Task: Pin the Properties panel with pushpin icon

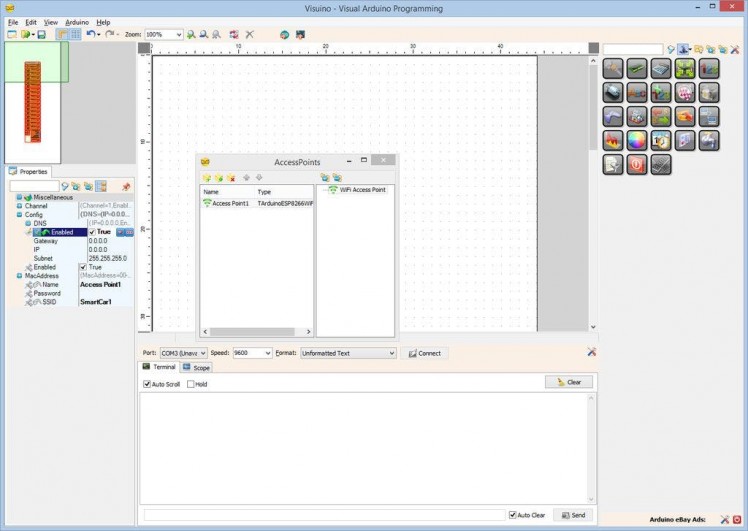Action: click(126, 186)
